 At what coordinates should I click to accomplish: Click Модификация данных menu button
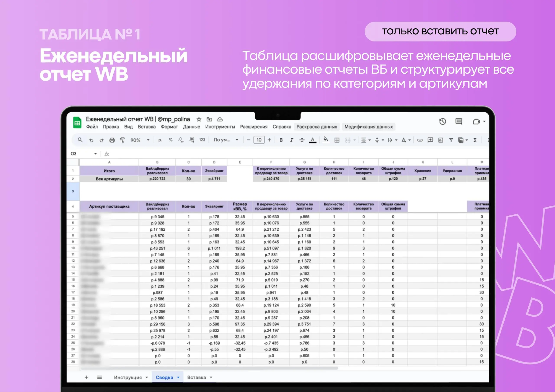(369, 127)
